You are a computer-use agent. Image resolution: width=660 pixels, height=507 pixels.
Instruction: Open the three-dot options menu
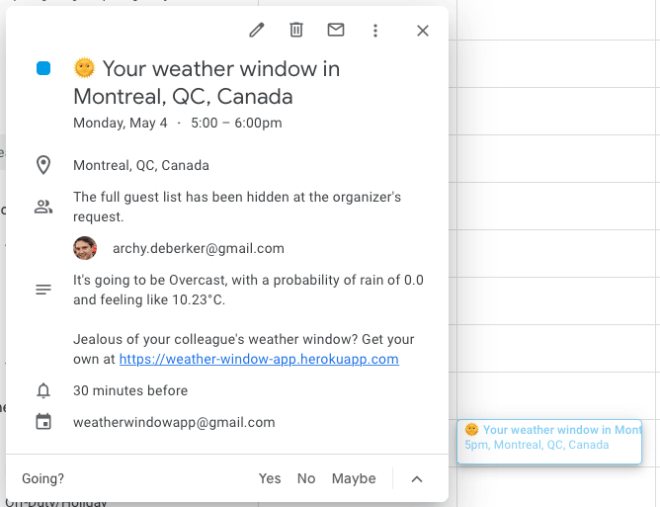tap(375, 30)
